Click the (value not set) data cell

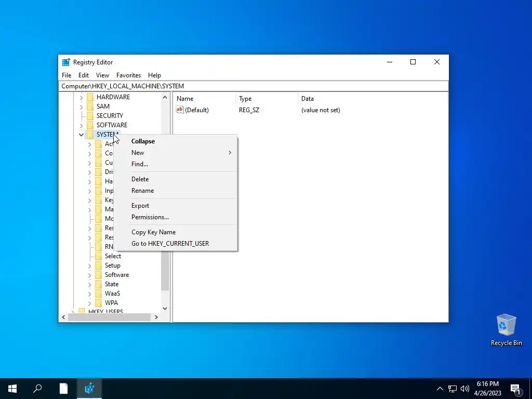[x=321, y=110]
